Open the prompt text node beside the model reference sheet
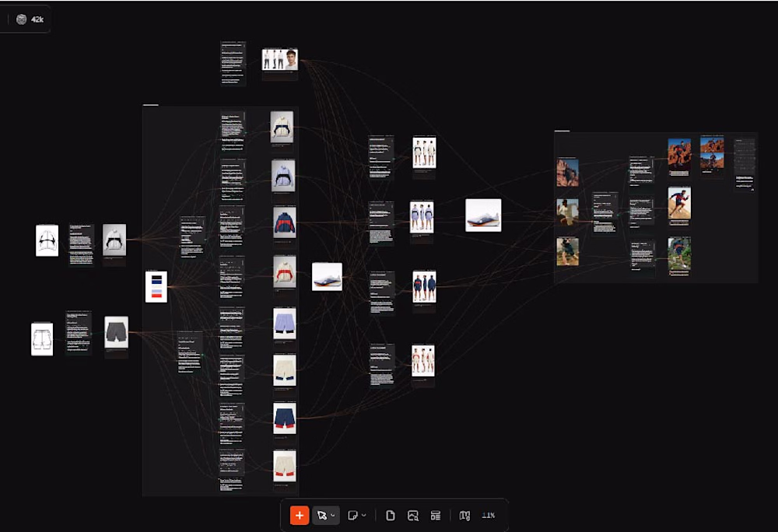 pyautogui.click(x=233, y=64)
